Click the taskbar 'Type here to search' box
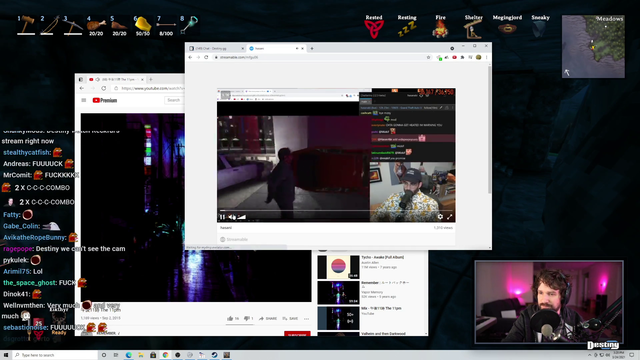Image resolution: width=640 pixels, height=360 pixels. 56,355
